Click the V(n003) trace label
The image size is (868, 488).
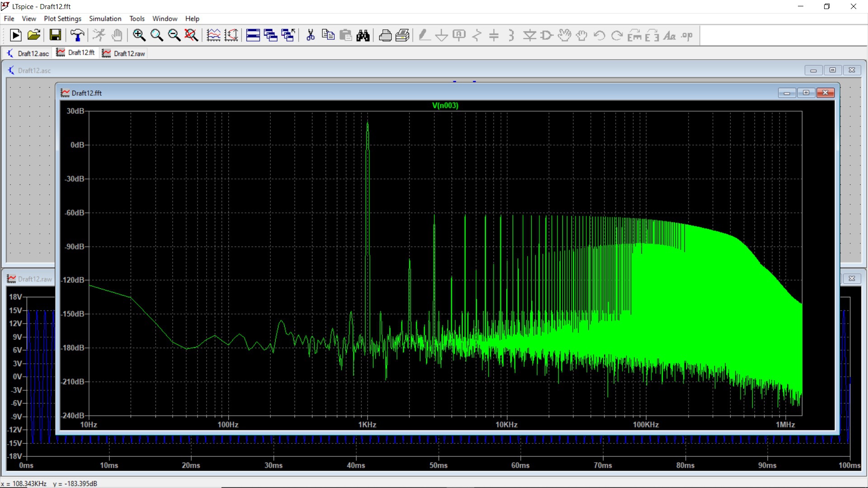[x=445, y=105]
